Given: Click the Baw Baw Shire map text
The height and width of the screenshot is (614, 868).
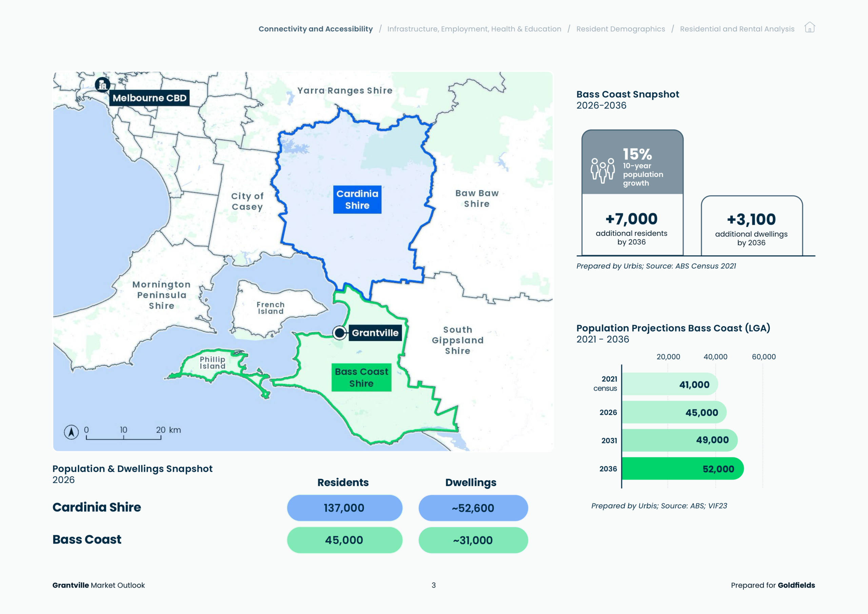Looking at the screenshot, I should click(x=477, y=198).
